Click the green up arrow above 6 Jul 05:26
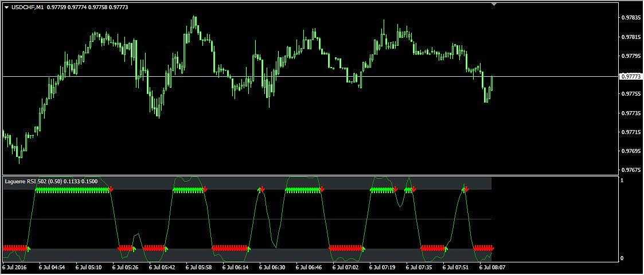 (x=133, y=249)
